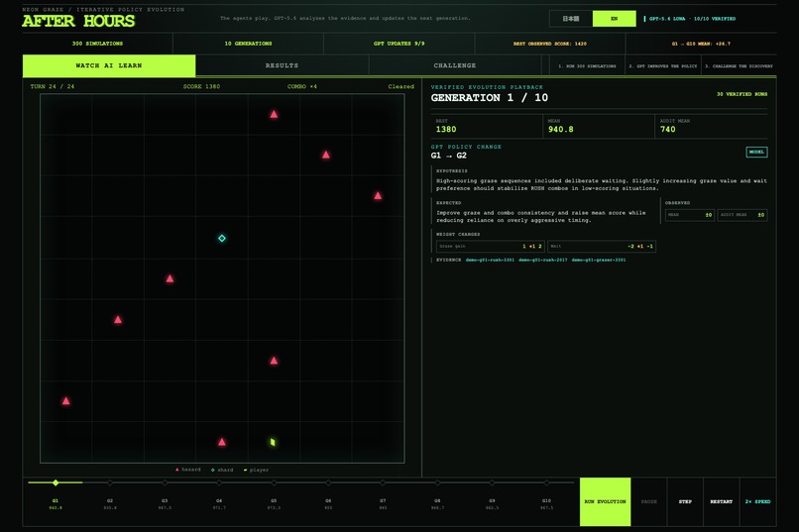Image resolution: width=799 pixels, height=532 pixels.
Task: Click the green player marker on the grid
Action: click(x=273, y=442)
